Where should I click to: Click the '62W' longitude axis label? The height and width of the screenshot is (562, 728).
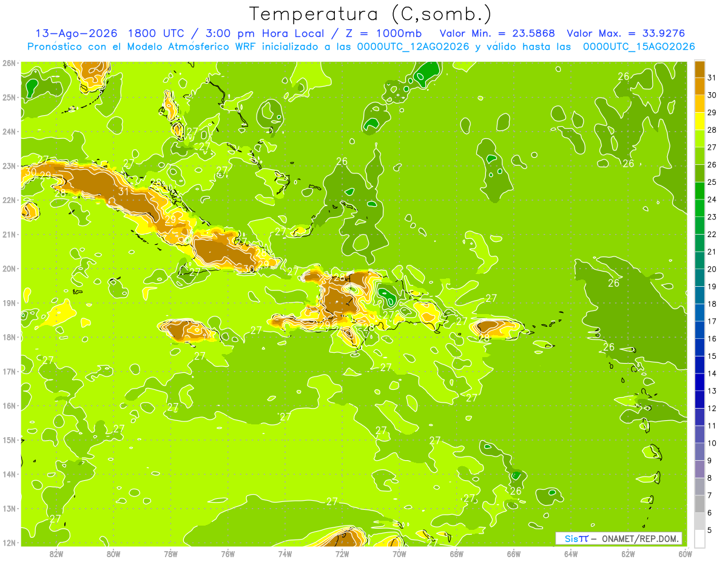628,554
